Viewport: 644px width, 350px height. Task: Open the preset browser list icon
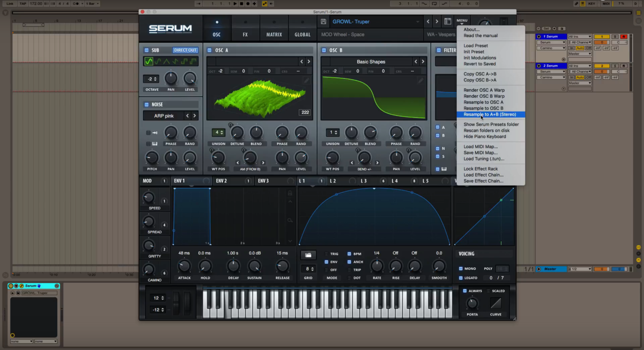(448, 21)
